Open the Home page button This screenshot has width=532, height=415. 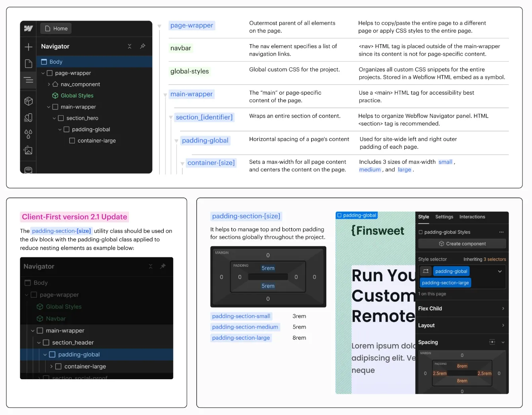[56, 29]
